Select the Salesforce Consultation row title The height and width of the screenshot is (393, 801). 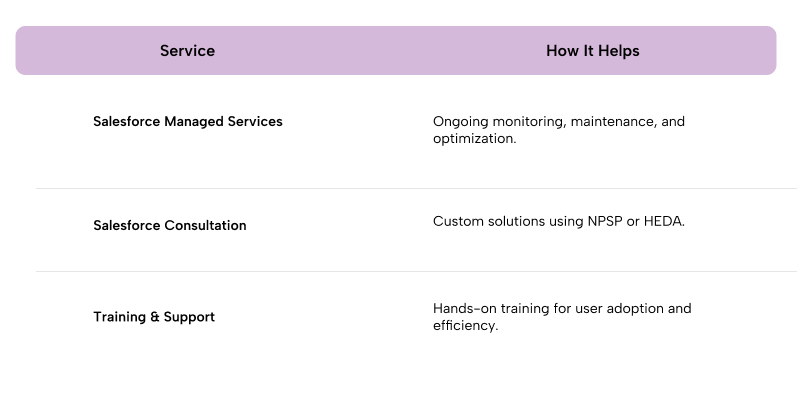tap(170, 225)
